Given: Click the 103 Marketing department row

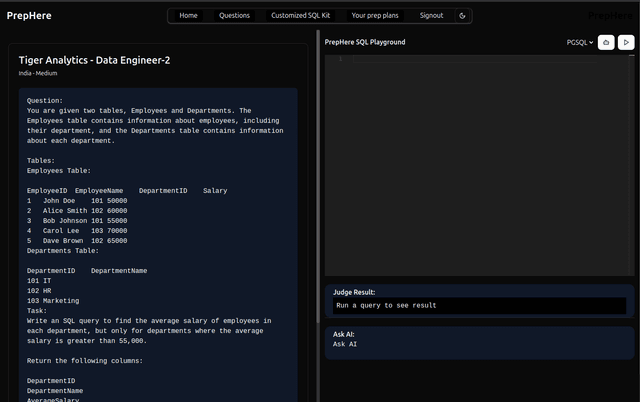Looking at the screenshot, I should (53, 301).
